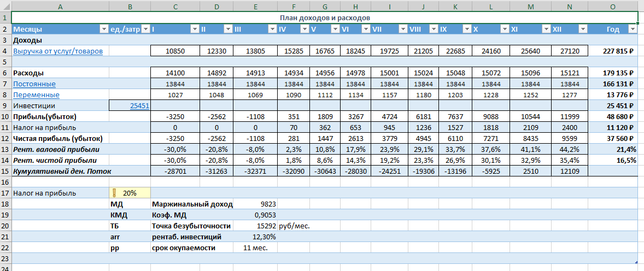Screen dimensions: 644x271
Task: Open the filter dropdown for month VI
Action: 365,29
